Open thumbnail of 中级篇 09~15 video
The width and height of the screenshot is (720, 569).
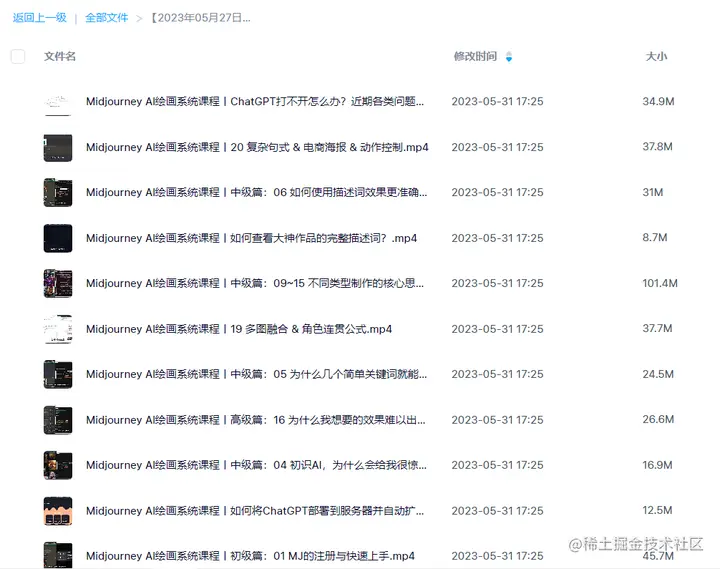point(58,283)
